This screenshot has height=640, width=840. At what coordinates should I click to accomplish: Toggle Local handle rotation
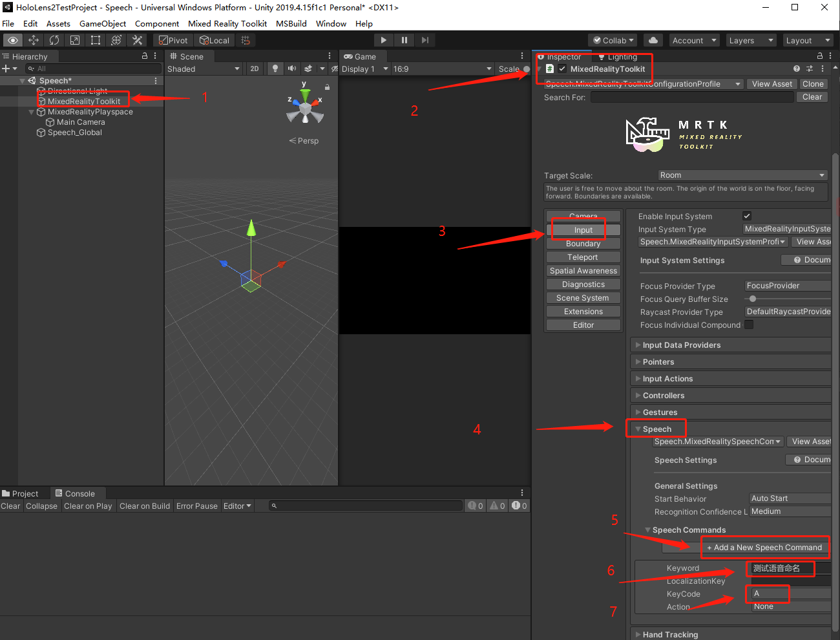(x=215, y=40)
